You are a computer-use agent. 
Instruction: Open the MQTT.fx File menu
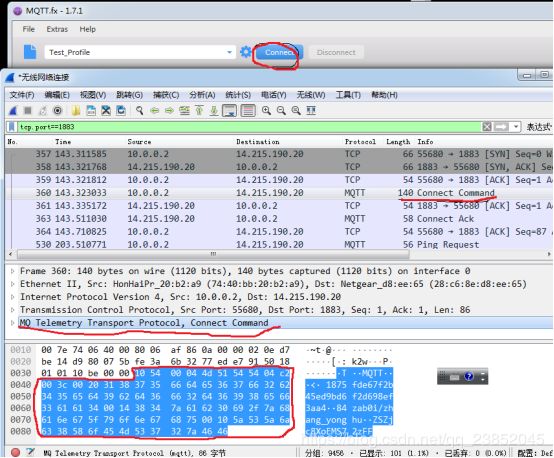tap(29, 29)
